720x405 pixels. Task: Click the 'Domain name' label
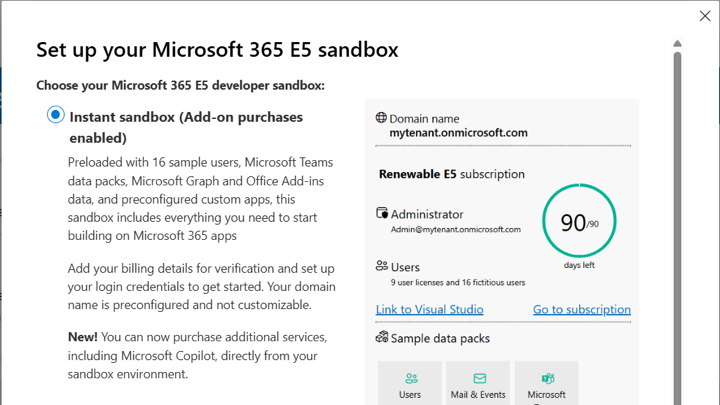(424, 119)
